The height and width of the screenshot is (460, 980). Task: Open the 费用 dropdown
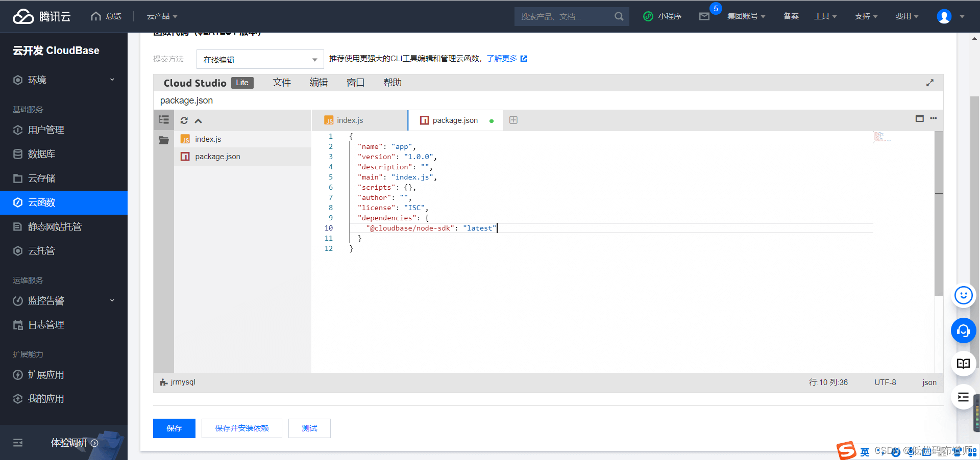[907, 16]
